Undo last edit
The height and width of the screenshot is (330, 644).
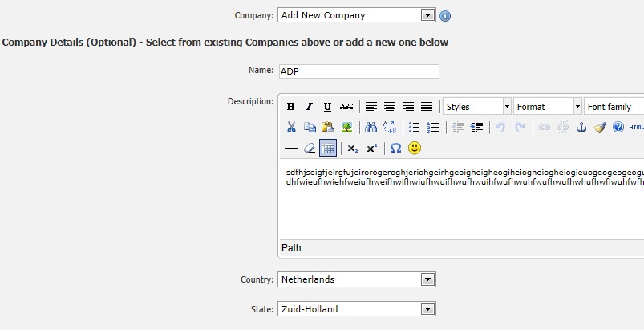point(500,127)
